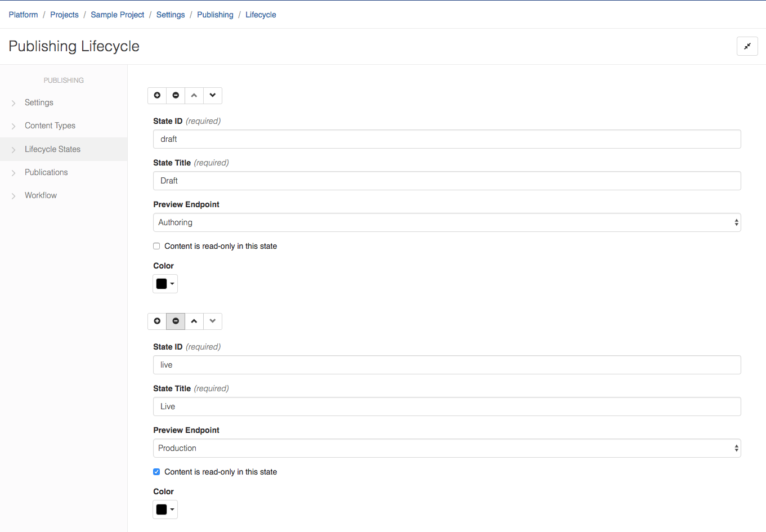Click the remove (minus) icon above the draft state
This screenshot has width=766, height=532.
click(x=176, y=96)
